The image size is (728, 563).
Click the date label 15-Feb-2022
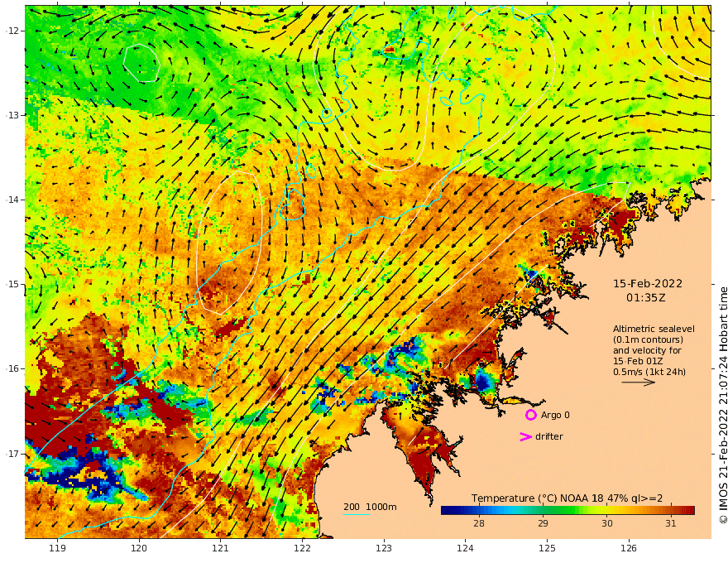pyautogui.click(x=648, y=283)
